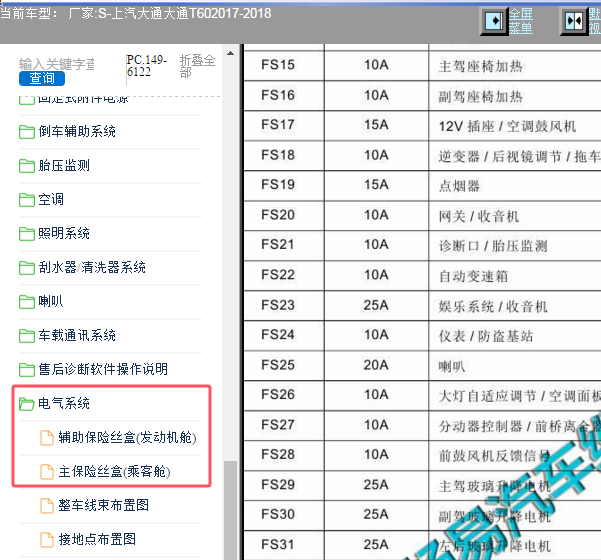Image resolution: width=601 pixels, height=560 pixels.
Task: Click the FS19 fuse cell
Action: [284, 185]
